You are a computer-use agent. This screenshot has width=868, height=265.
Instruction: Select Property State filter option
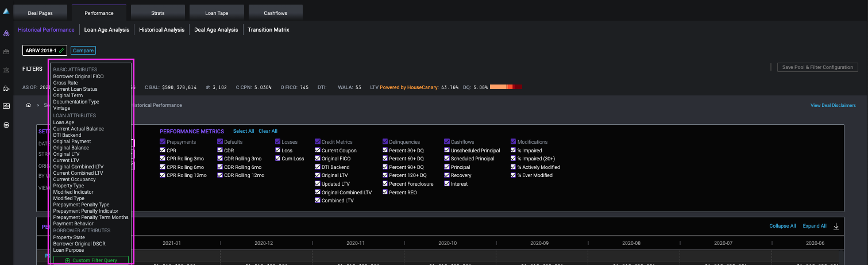(69, 237)
